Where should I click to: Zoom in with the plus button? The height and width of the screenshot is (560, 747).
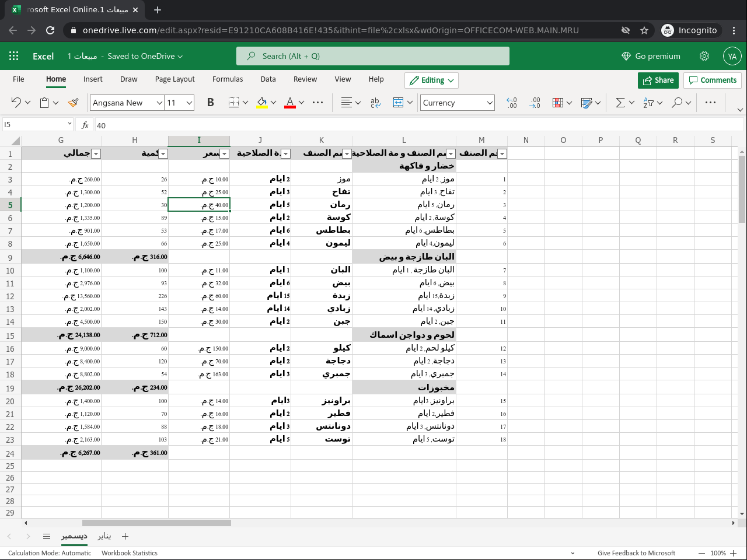click(x=734, y=553)
